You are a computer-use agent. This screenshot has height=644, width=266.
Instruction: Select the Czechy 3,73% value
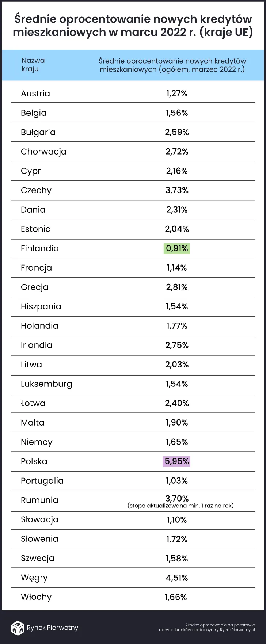[177, 190]
